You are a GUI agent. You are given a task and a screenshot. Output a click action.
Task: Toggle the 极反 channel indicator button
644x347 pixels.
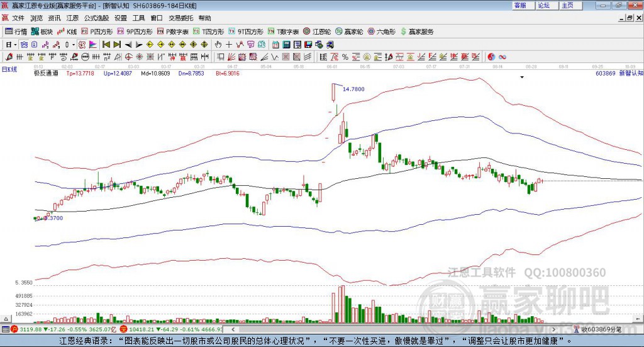pyautogui.click(x=82, y=45)
